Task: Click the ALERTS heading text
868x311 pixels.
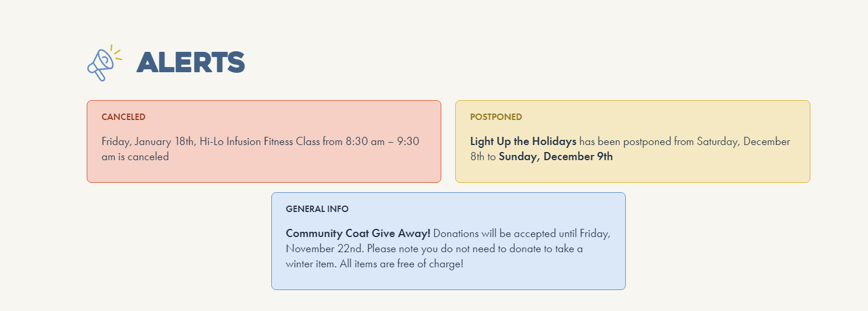Action: 190,62
